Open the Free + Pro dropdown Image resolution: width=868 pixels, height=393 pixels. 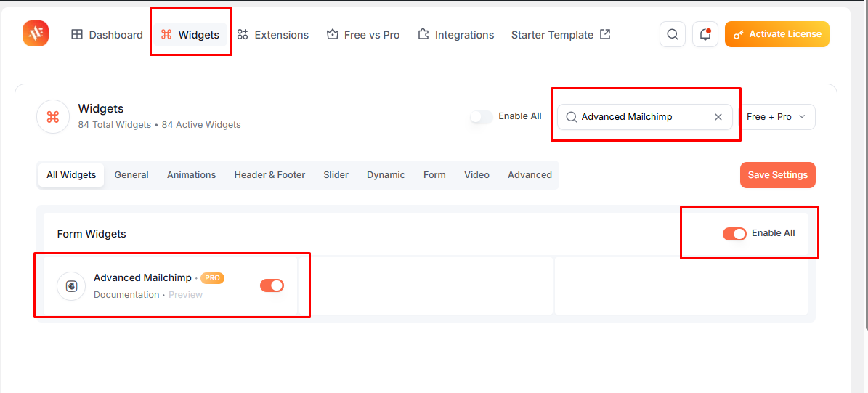pos(776,117)
